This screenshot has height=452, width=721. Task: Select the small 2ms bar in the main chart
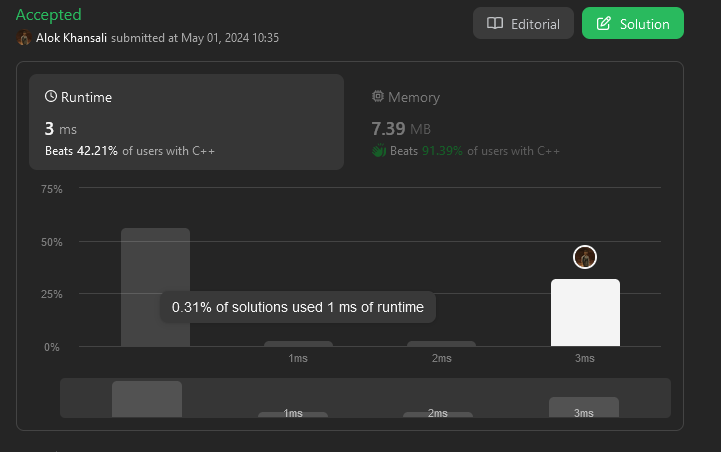441,344
